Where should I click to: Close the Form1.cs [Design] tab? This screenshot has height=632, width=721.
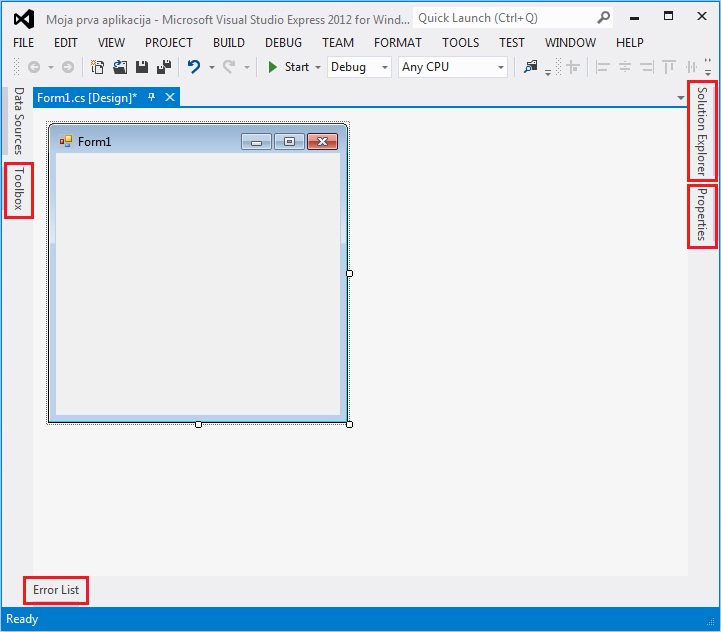point(170,97)
